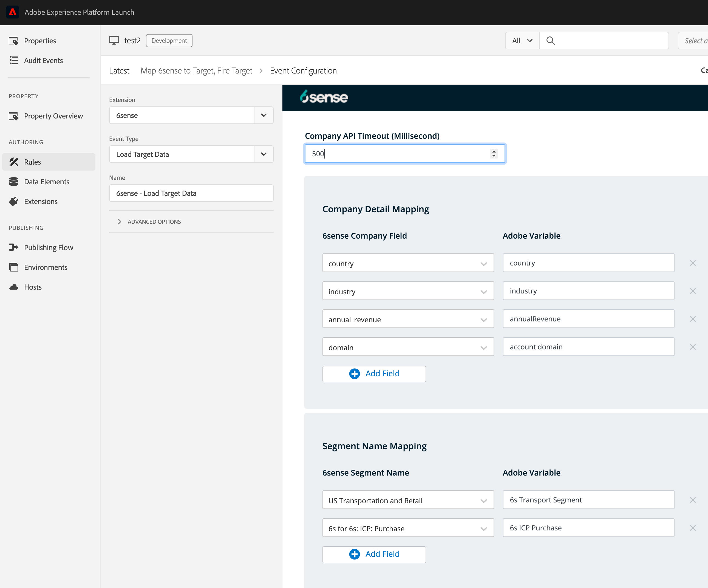708x588 pixels.
Task: Remove the industry mapping row
Action: pyautogui.click(x=693, y=291)
